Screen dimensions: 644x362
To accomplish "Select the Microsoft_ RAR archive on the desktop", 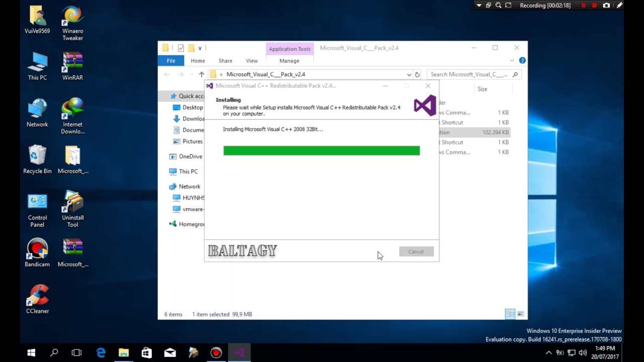I will pos(72,253).
